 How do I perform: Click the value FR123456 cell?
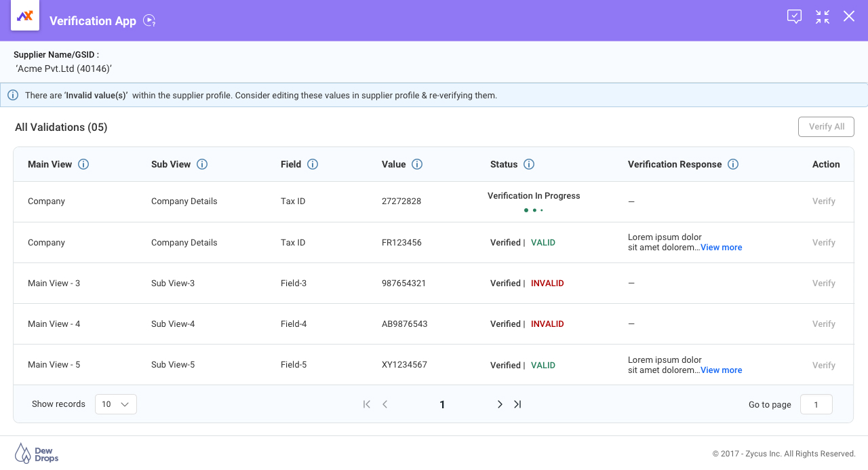(401, 243)
